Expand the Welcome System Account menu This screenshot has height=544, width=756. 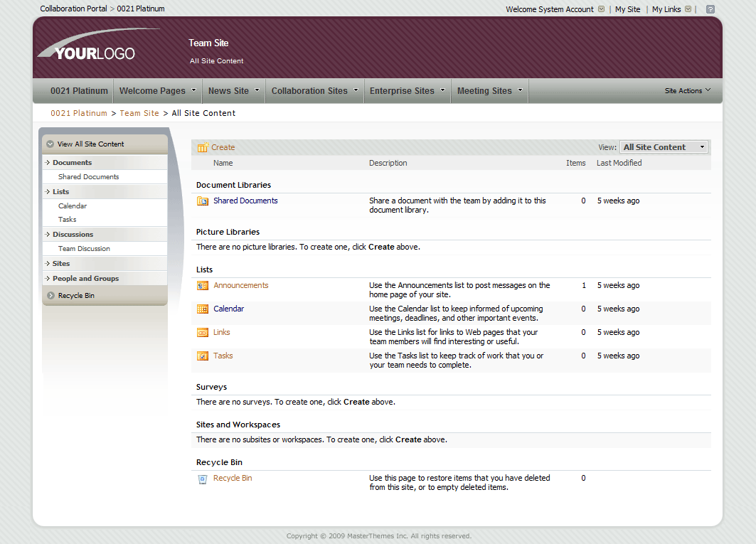[x=601, y=9]
